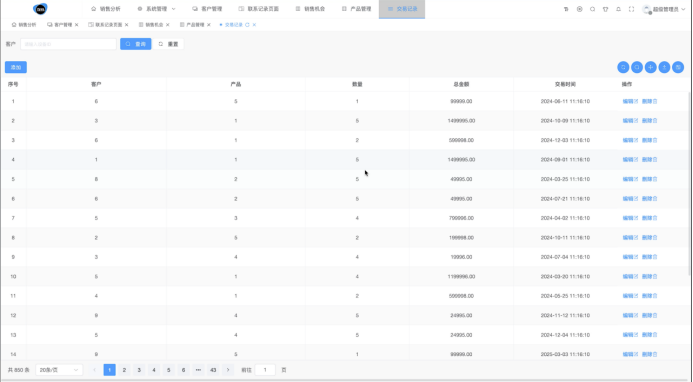Click the 总金额 column header
Screen dimensions: 693x382
(x=461, y=84)
